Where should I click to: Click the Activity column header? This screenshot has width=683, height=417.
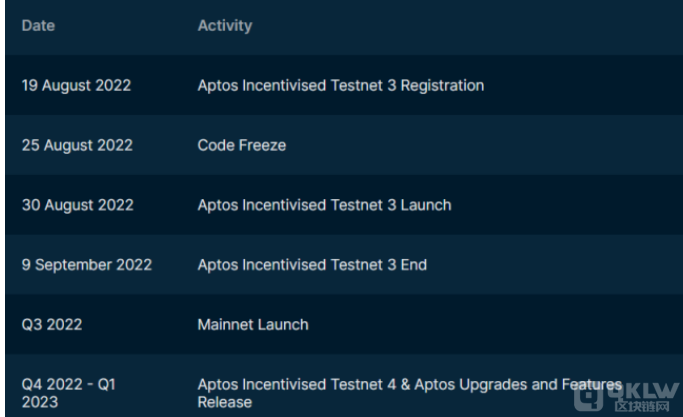click(225, 26)
